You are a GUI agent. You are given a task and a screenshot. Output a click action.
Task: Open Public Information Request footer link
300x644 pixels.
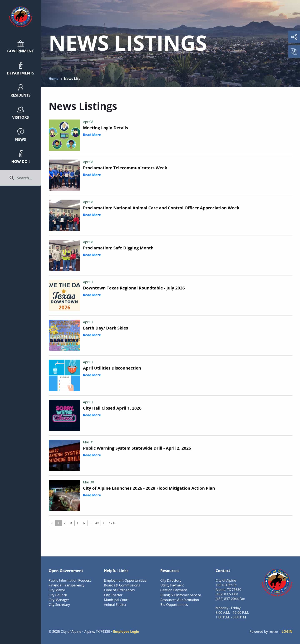70,580
